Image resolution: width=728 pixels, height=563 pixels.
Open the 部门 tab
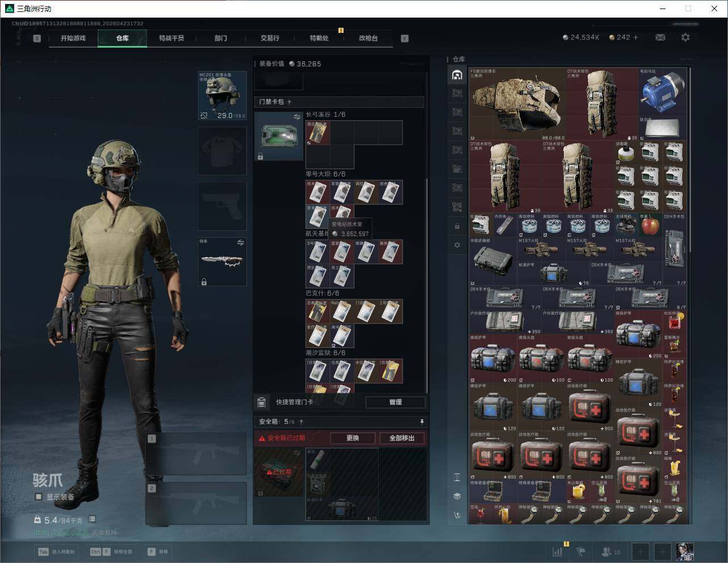pos(220,38)
